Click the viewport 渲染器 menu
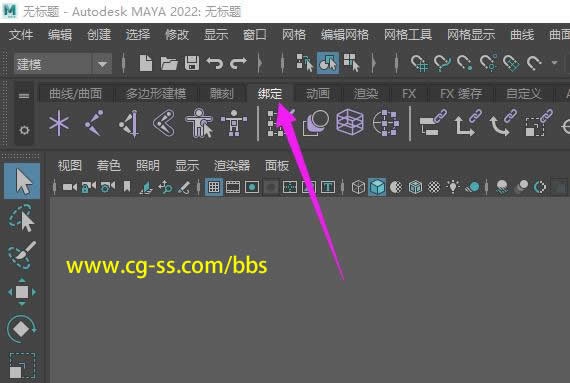This screenshot has width=570, height=383. click(x=232, y=166)
